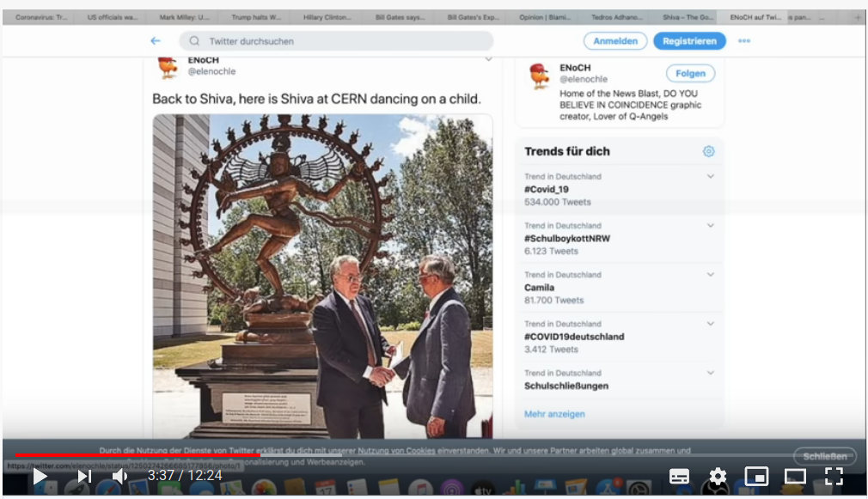Open Trends settings gear icon
868x499 pixels.
pos(708,151)
